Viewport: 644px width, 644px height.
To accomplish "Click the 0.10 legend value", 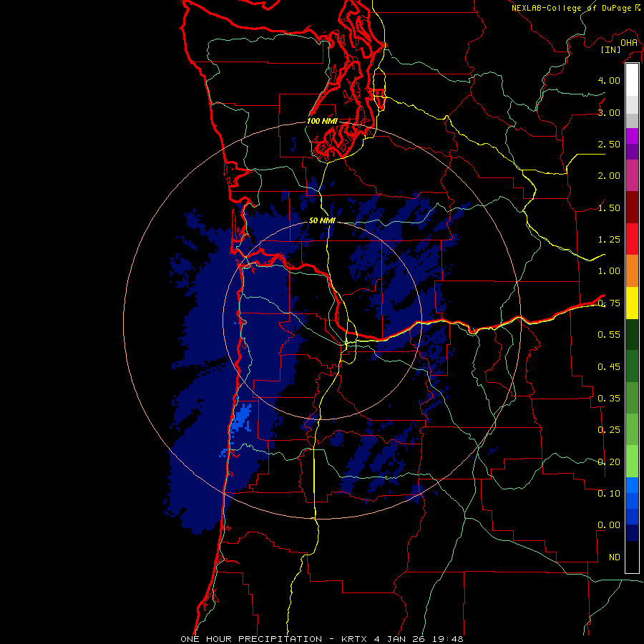I will coord(609,494).
